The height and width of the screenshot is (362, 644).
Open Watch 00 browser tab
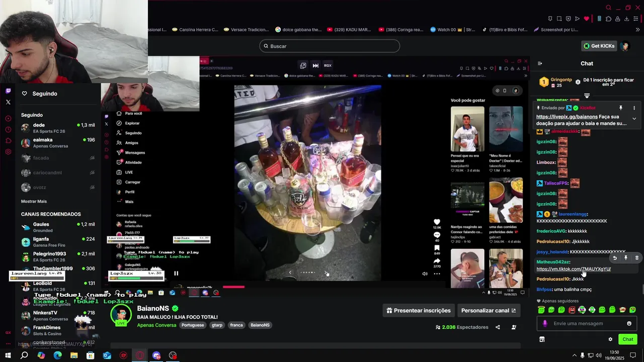[452, 30]
